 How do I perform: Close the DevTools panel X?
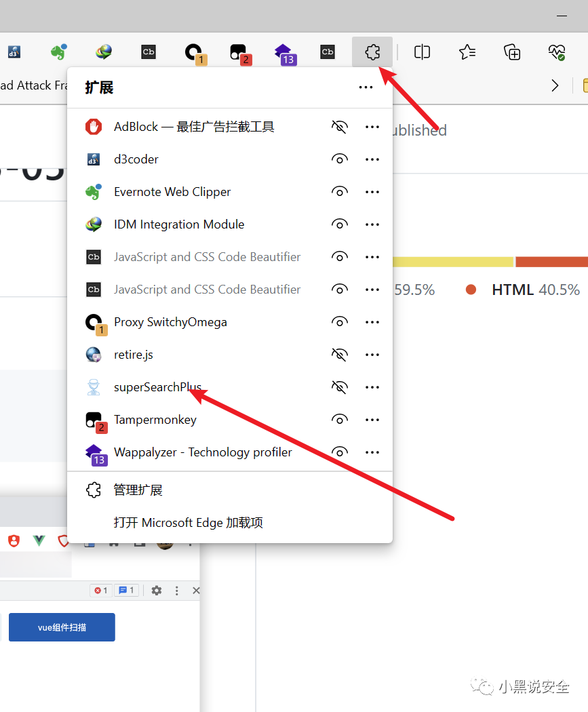coord(196,591)
